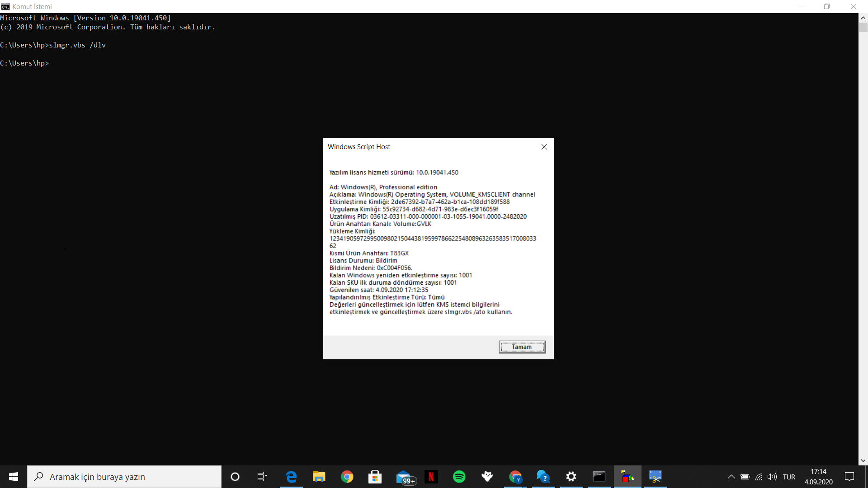This screenshot has height=488, width=868.
Task: Open the Windows Start menu
Action: click(14, 477)
